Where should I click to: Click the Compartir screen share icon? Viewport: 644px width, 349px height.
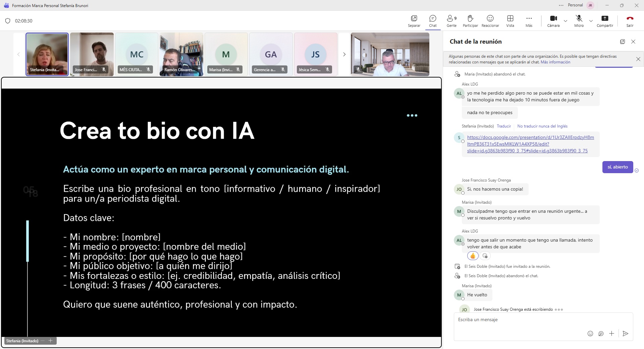pyautogui.click(x=604, y=18)
